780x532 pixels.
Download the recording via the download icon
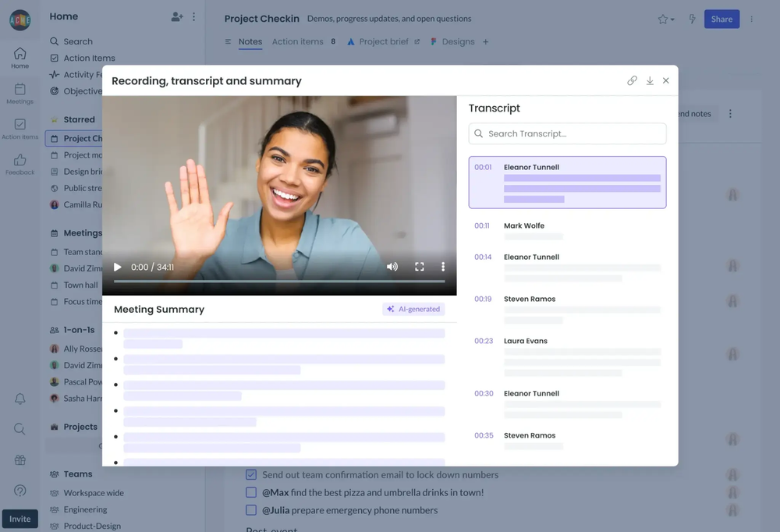650,80
